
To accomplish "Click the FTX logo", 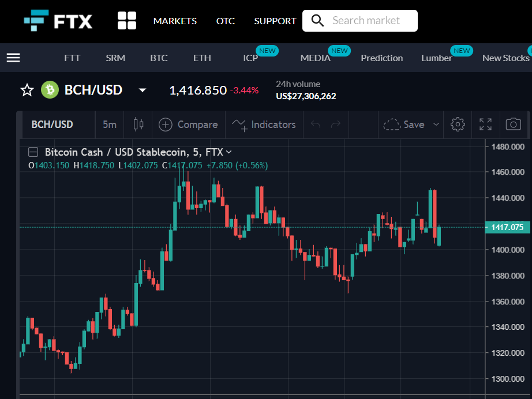I will [58, 21].
